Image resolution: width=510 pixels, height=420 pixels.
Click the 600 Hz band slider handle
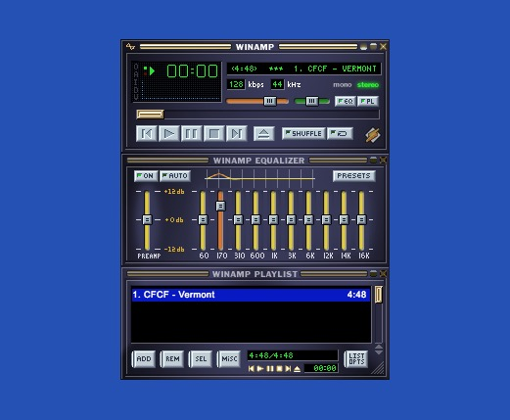point(255,219)
